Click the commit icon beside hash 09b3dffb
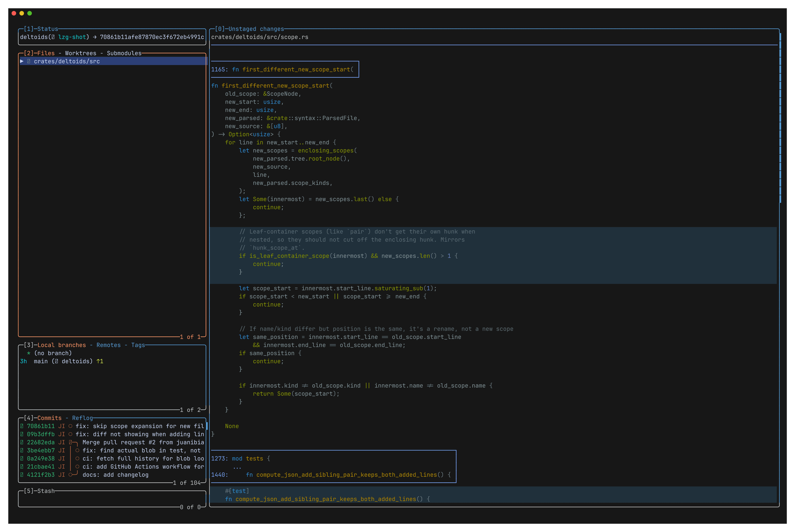The image size is (795, 532). tap(22, 434)
